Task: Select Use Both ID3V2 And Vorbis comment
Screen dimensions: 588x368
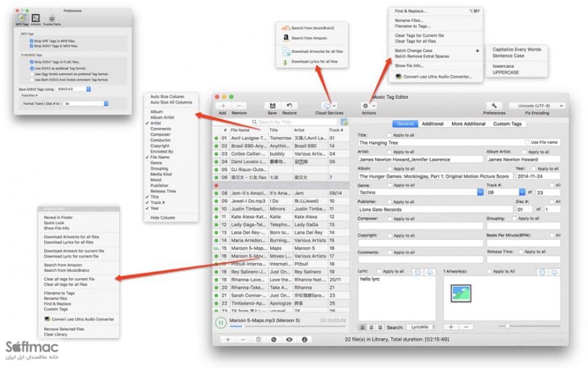Action: [x=32, y=80]
